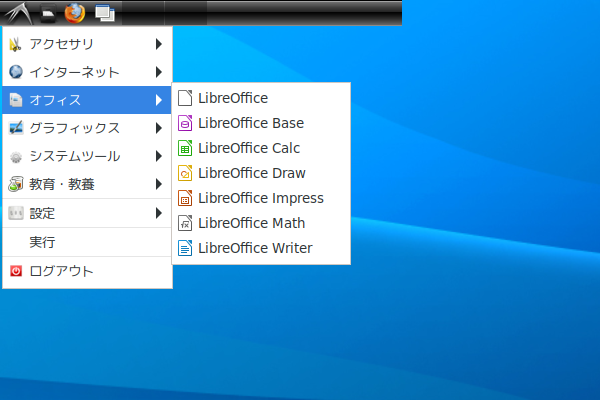
Task: Open the インターネット menu category
Action: pos(87,72)
